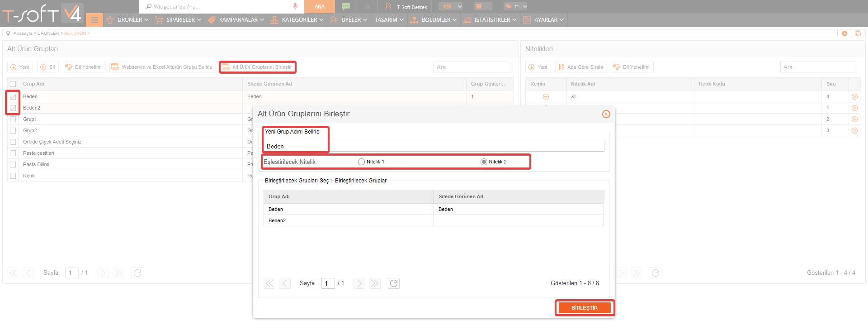This screenshot has width=868, height=330.
Task: Check the Orkide Çiçek Adeti Seçiniz checkbox
Action: pyautogui.click(x=13, y=142)
